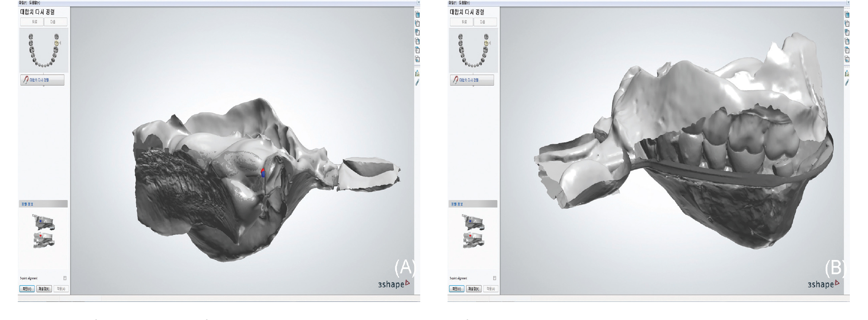Click the third view-cube icon in panel A toolbar
868x320 pixels.
tap(418, 32)
